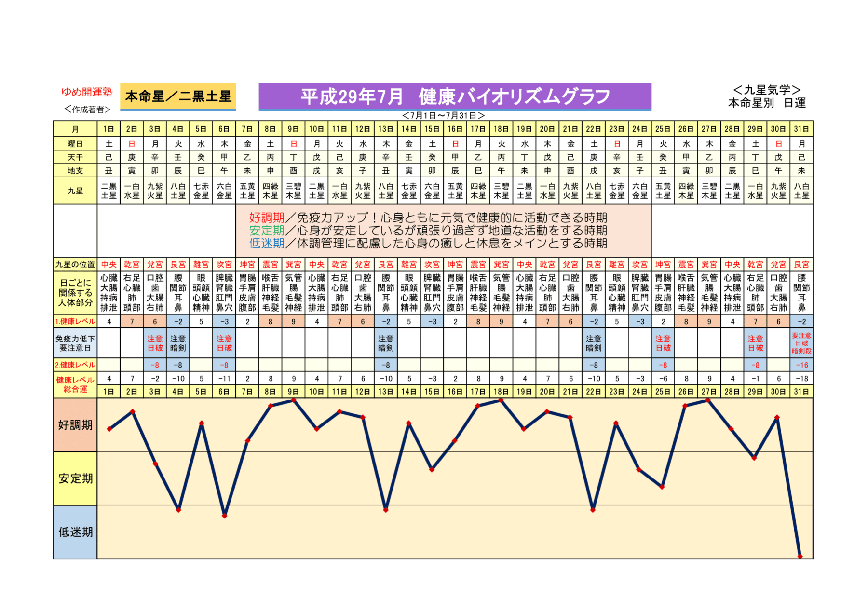The height and width of the screenshot is (614, 868).
Task: Select the 九星の位置 row header
Action: (x=75, y=264)
